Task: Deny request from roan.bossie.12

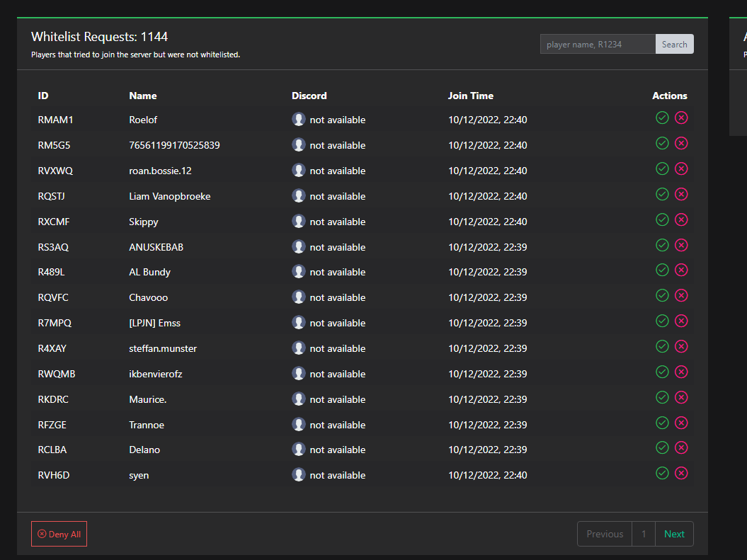Action: tap(681, 168)
